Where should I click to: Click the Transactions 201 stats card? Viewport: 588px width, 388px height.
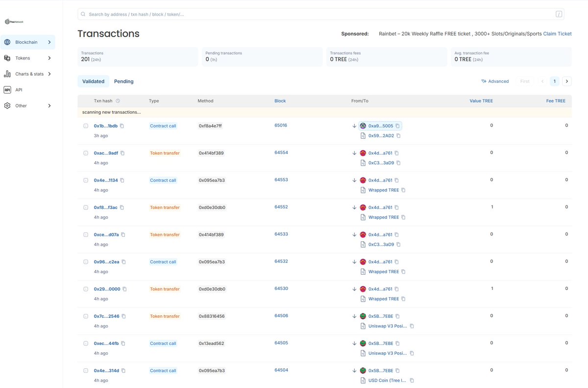pos(138,57)
